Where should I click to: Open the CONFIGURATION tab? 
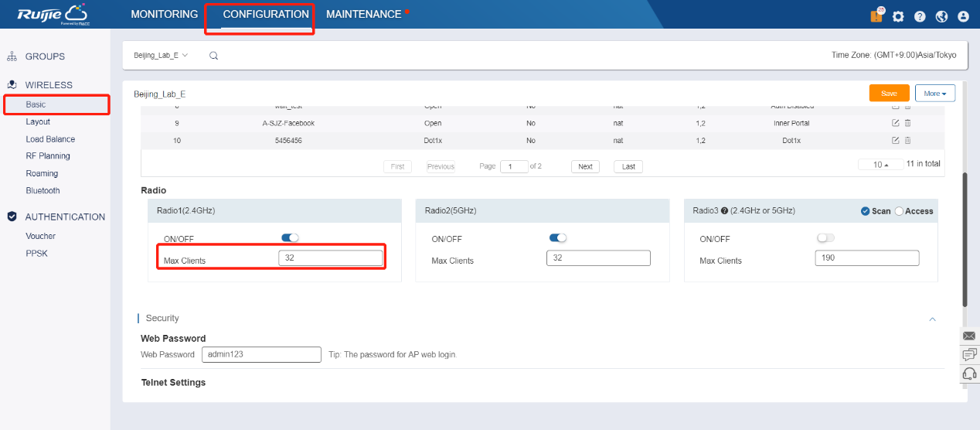(266, 14)
